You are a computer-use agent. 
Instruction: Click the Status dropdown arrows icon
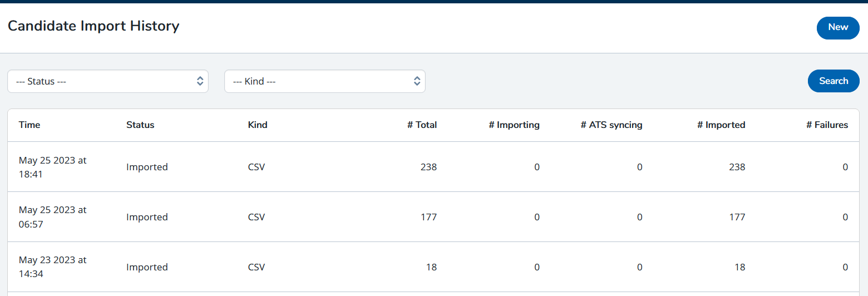click(200, 81)
